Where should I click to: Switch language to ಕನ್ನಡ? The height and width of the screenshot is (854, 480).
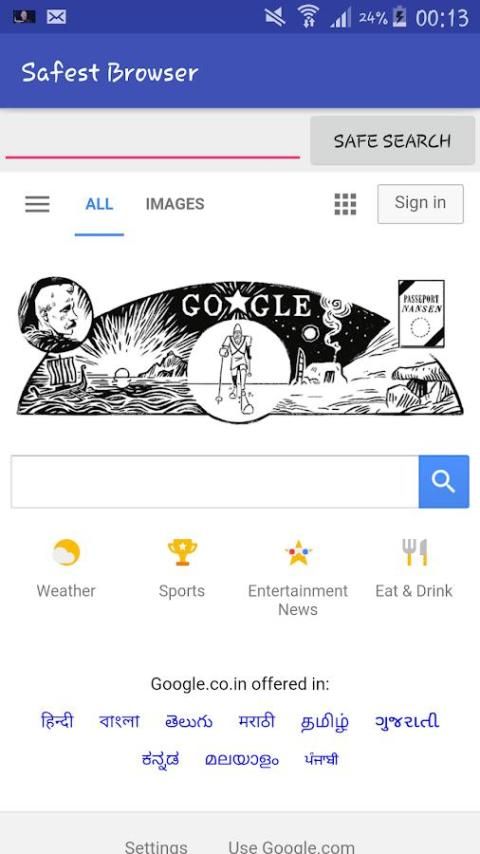tap(160, 759)
